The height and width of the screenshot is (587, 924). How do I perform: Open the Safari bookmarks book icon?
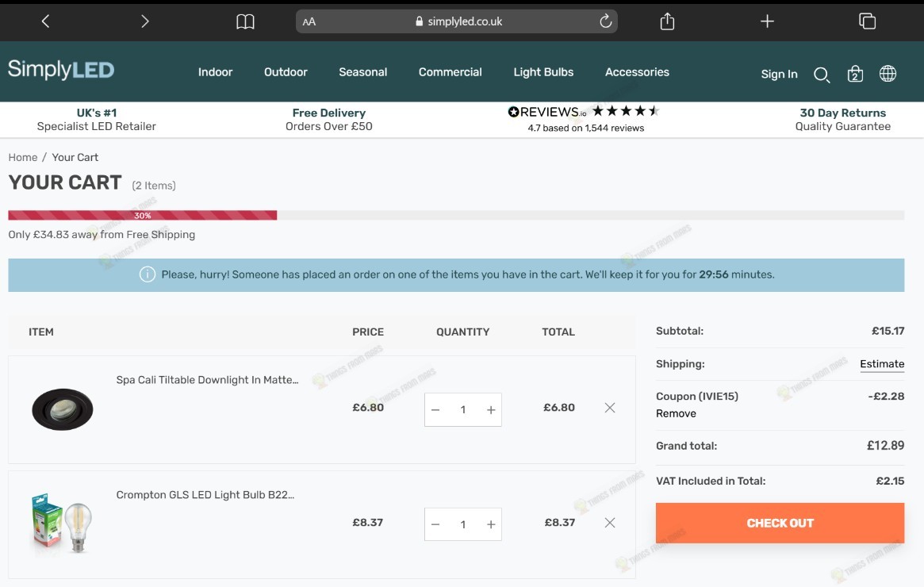245,21
